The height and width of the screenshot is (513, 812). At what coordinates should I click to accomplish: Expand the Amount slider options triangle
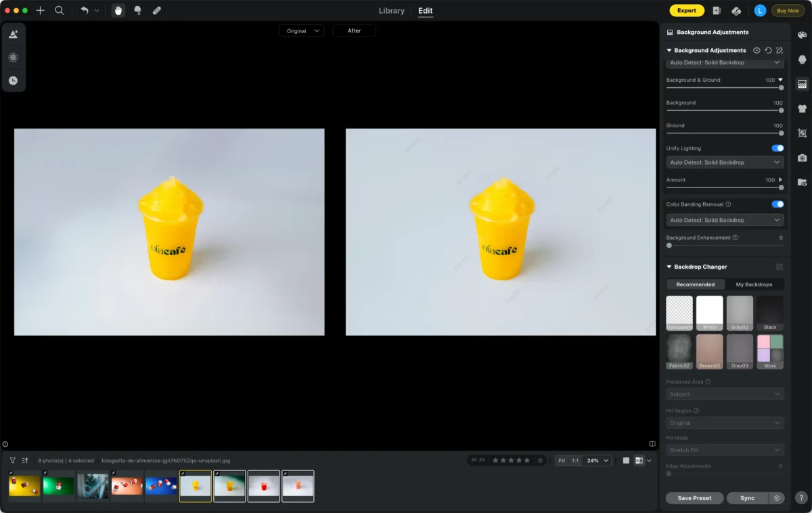(780, 180)
